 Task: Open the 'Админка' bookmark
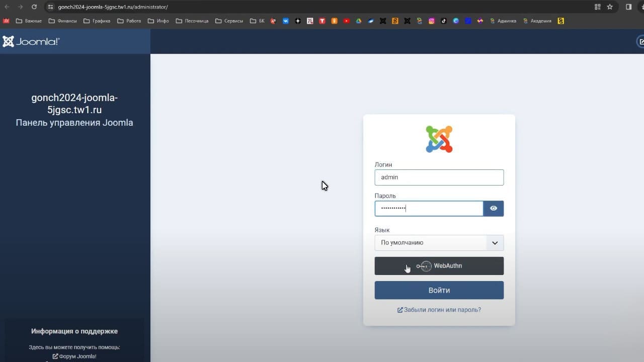pos(503,21)
